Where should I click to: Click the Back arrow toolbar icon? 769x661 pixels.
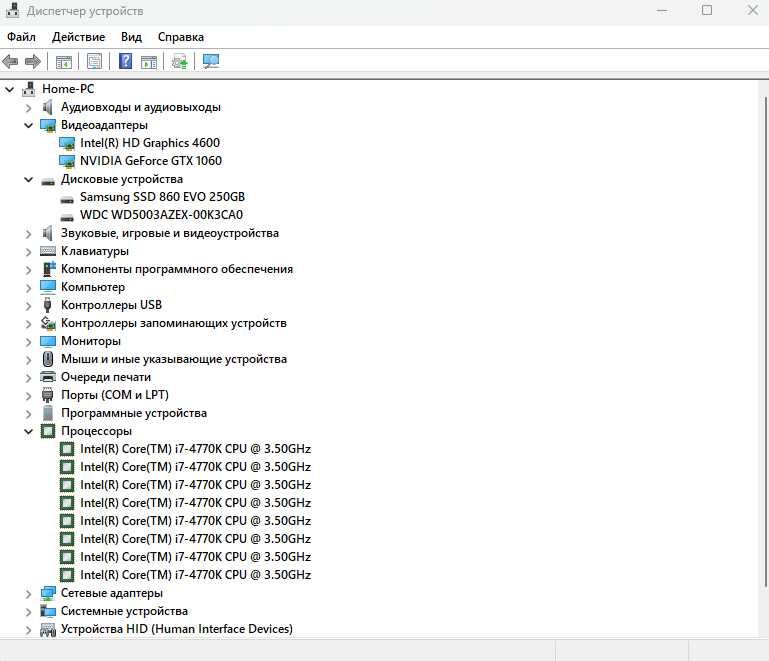click(10, 62)
